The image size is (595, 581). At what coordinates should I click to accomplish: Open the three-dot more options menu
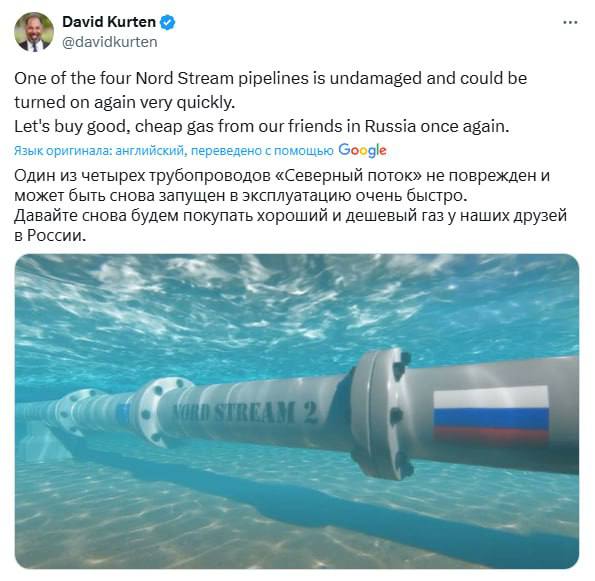tap(570, 23)
